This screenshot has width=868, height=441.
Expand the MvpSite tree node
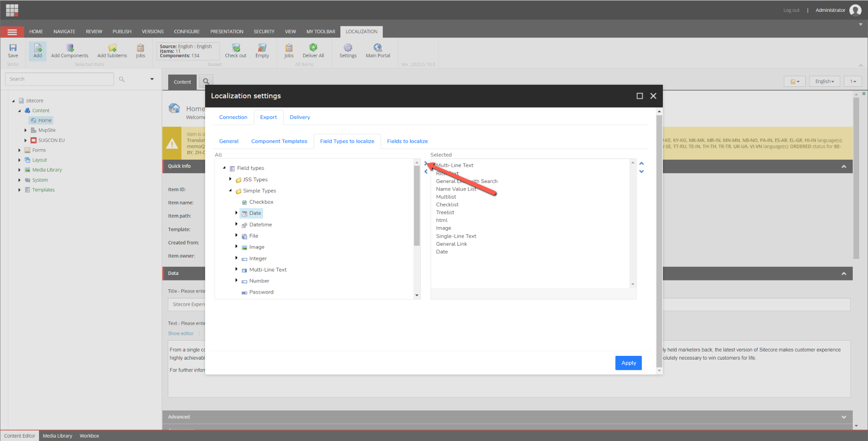(25, 130)
